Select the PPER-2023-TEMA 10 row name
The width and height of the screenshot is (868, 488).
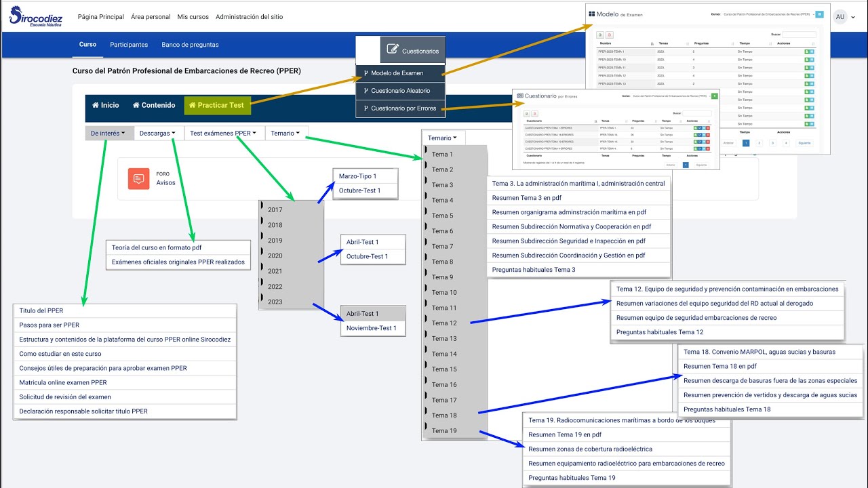pos(612,60)
